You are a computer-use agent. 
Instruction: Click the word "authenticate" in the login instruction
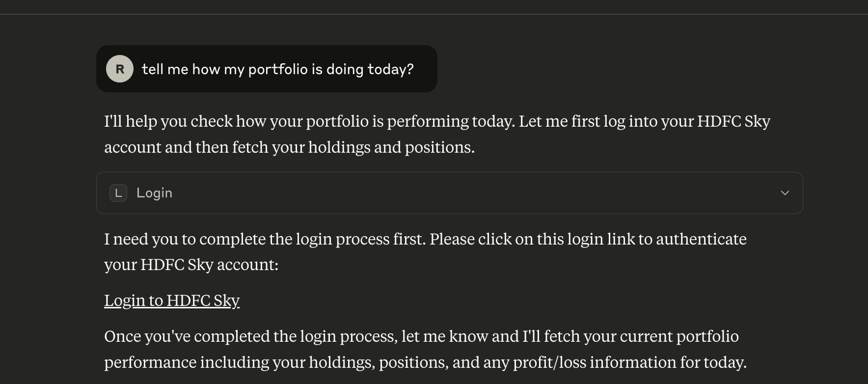click(701, 239)
